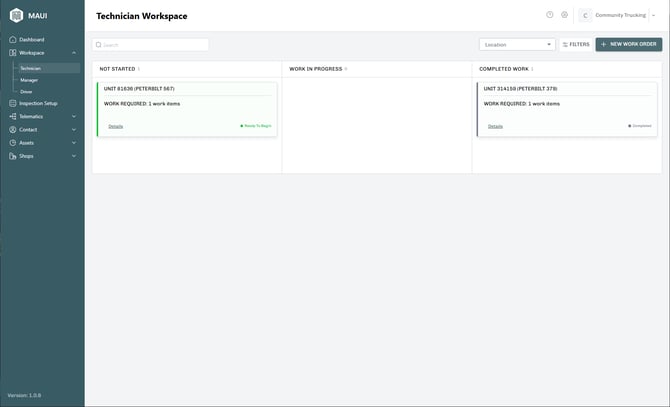Click the Contact person icon
670x407 pixels.
(x=12, y=129)
